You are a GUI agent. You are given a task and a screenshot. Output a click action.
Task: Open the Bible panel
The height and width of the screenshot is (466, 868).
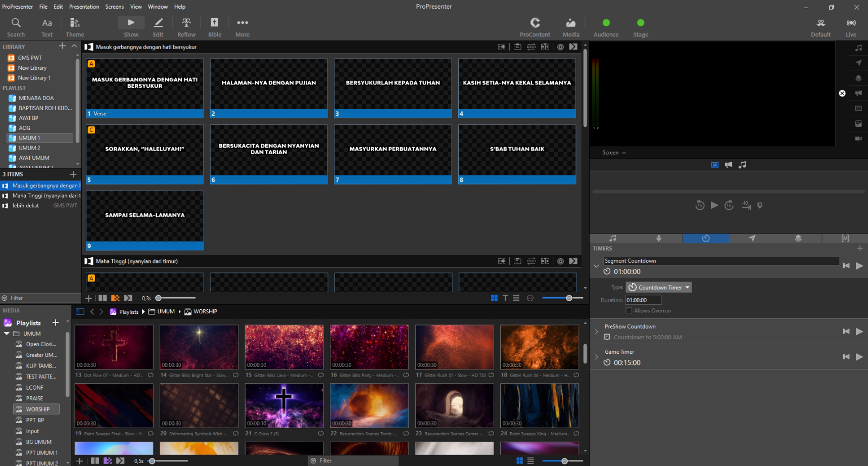coord(214,26)
